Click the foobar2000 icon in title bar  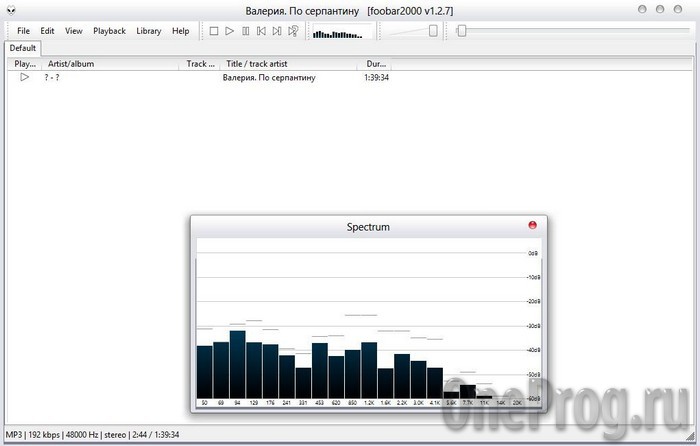tap(10, 10)
